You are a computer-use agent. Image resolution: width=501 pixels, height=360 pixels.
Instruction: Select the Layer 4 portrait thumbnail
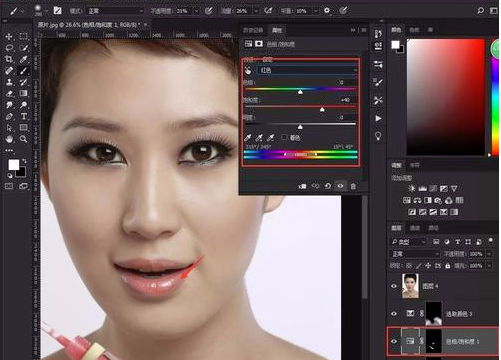(410, 286)
